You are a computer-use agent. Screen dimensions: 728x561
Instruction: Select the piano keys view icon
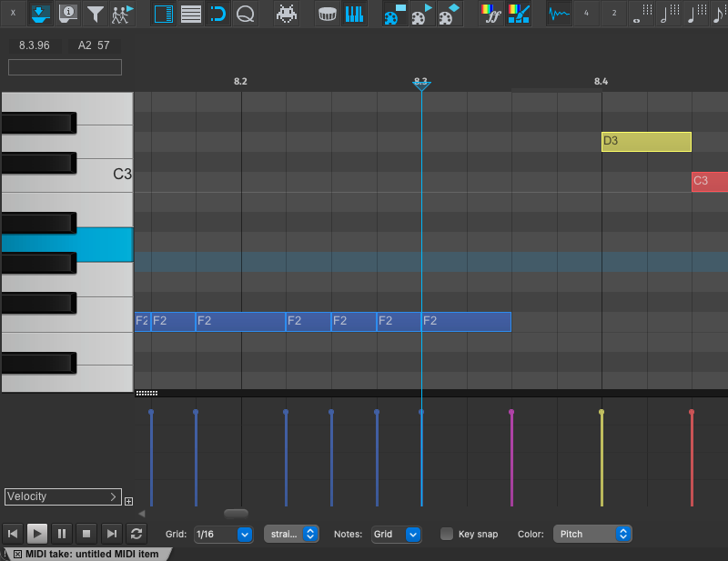[x=355, y=14]
